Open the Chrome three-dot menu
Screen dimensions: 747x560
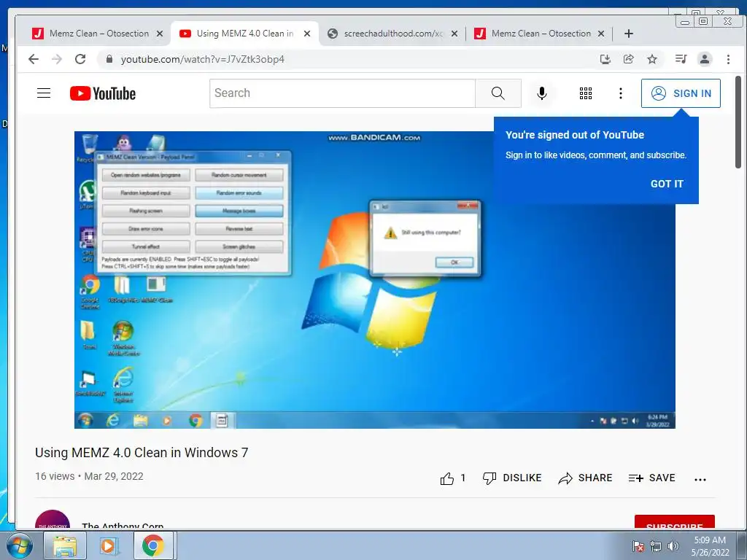[x=728, y=59]
